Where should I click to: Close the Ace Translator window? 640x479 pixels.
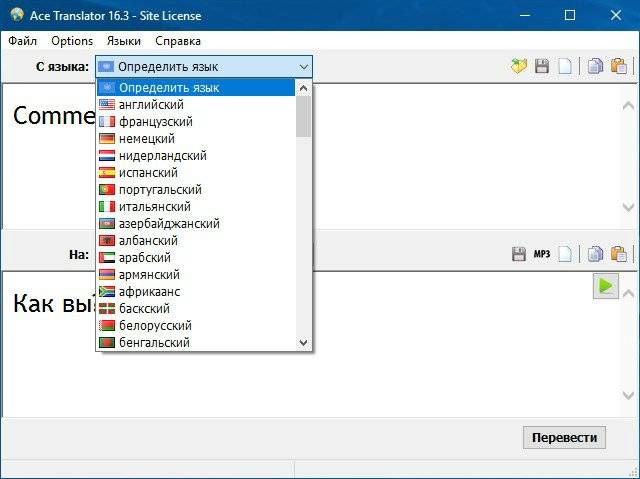point(616,16)
